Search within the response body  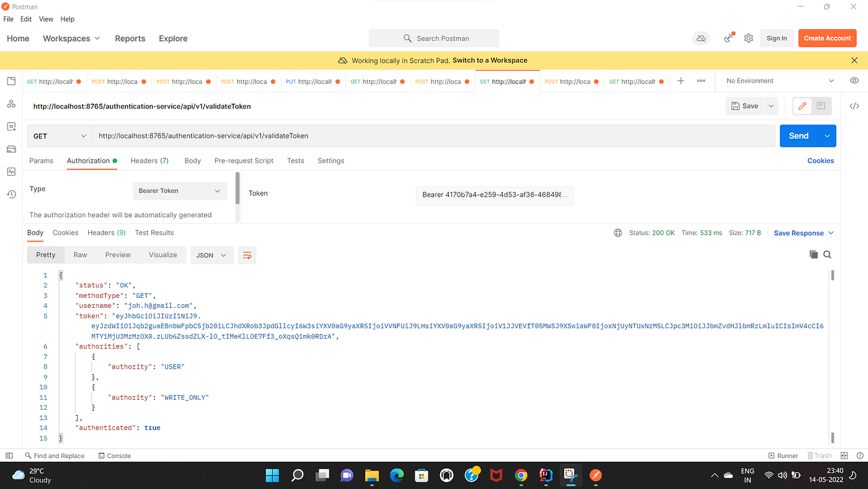(827, 254)
